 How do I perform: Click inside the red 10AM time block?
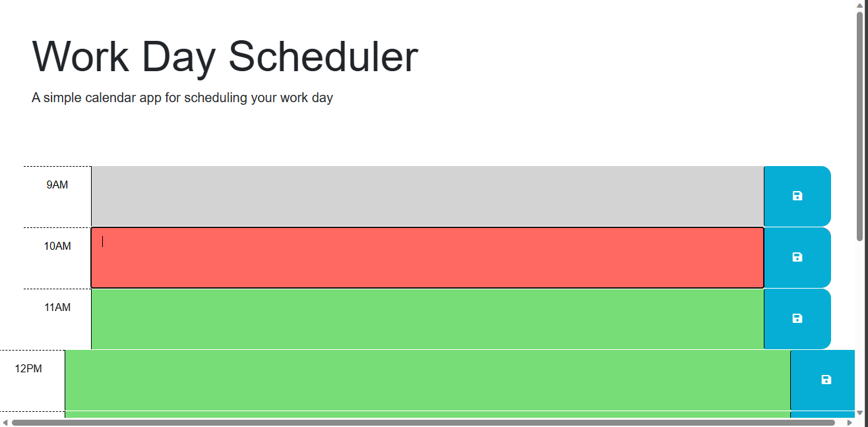(427, 257)
